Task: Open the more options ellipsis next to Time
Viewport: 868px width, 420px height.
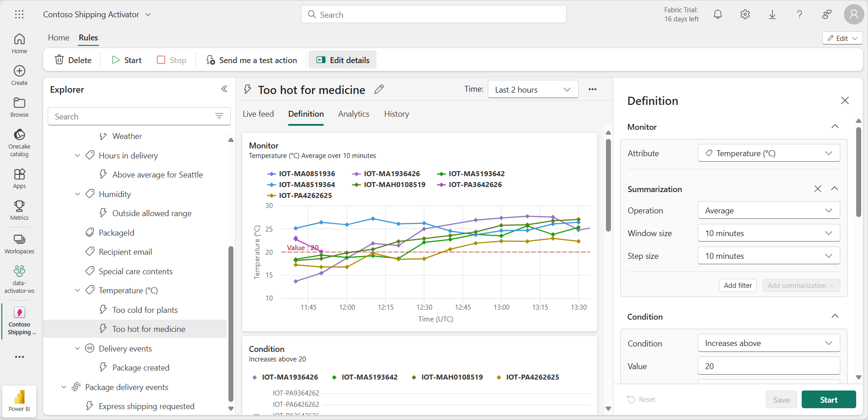Action: tap(592, 89)
